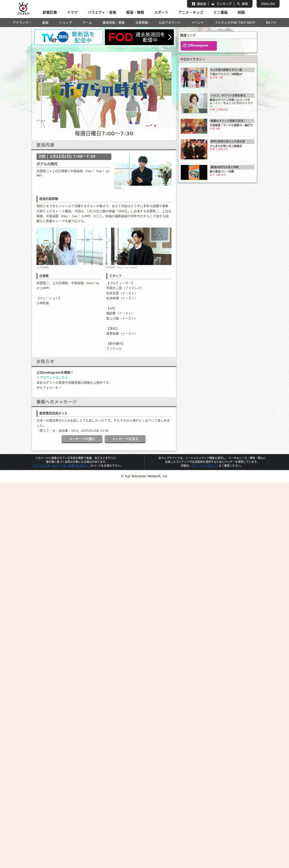289x868 pixels.
Task: Go to フジテレビONE TWO NEXT
Action: [235, 23]
